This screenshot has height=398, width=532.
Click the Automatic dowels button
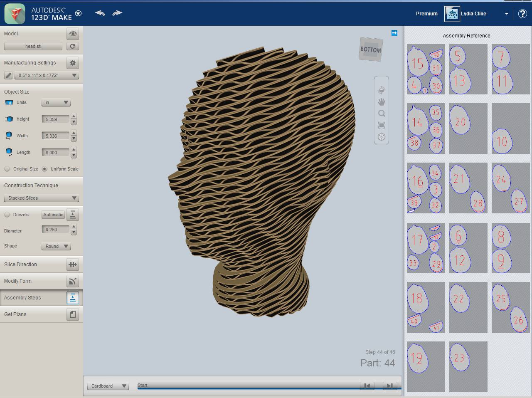(53, 215)
